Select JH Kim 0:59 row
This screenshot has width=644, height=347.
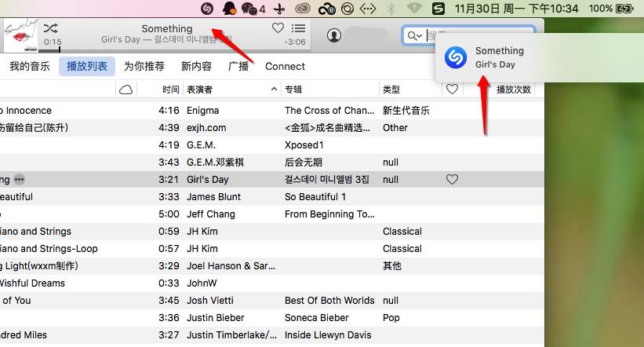click(x=272, y=232)
